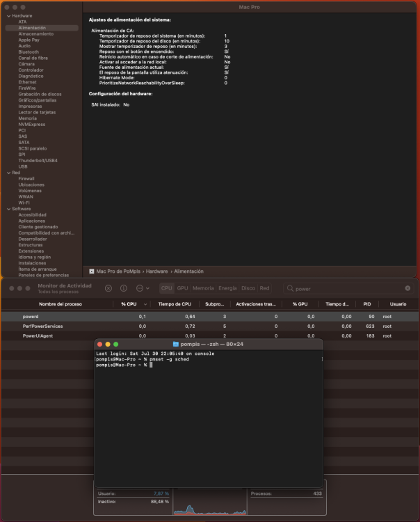Select the PerfPowerServices process row
Image resolution: width=420 pixels, height=522 pixels.
pyautogui.click(x=210, y=326)
